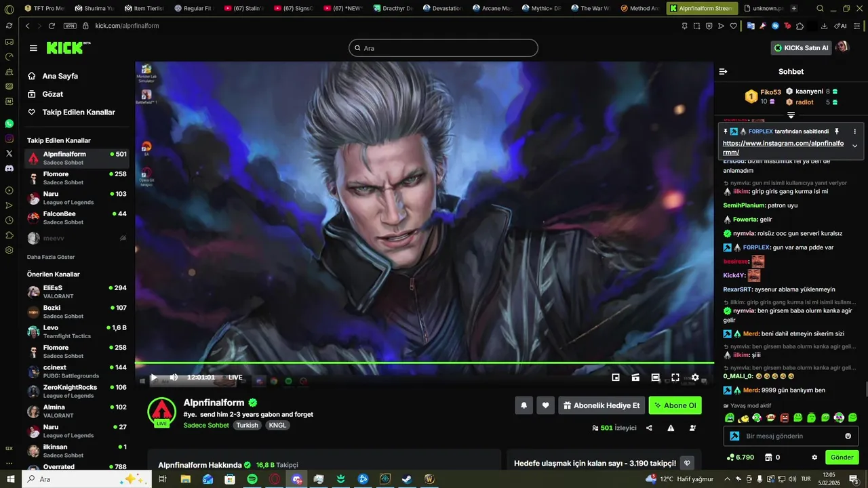868x488 pixels.
Task: Click the Turkish tag
Action: pyautogui.click(x=248, y=425)
